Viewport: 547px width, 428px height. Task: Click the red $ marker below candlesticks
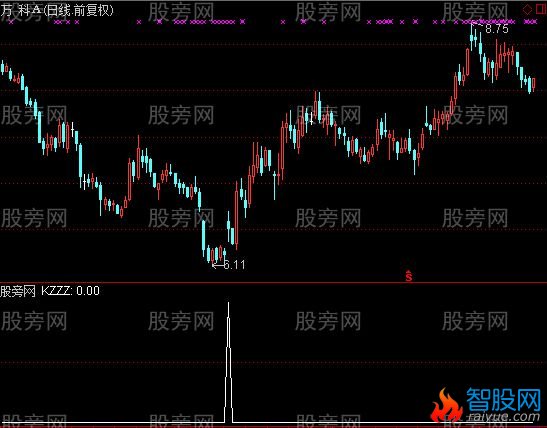point(409,276)
